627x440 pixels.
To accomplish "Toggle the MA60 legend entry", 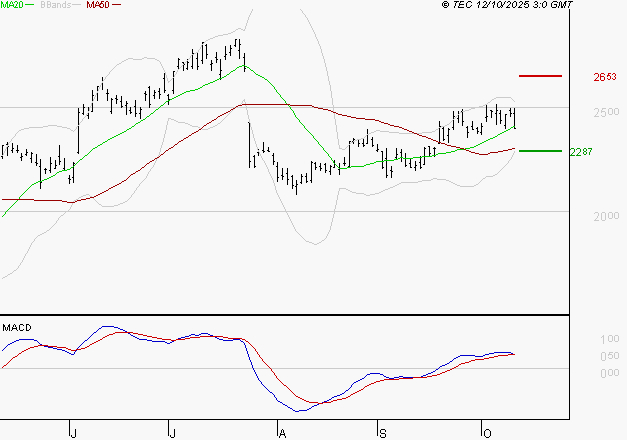I will 99,6.
